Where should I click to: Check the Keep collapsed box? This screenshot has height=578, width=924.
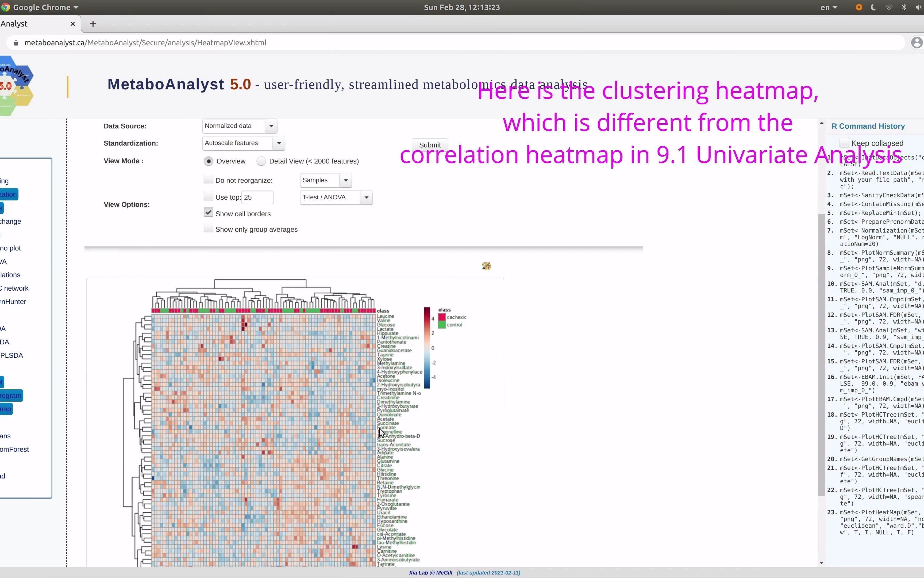coord(844,143)
